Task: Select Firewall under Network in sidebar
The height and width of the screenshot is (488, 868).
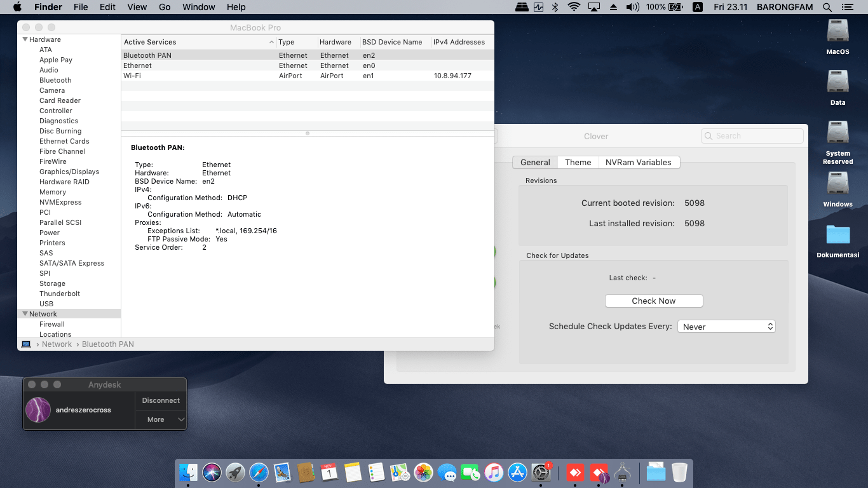Action: coord(52,324)
